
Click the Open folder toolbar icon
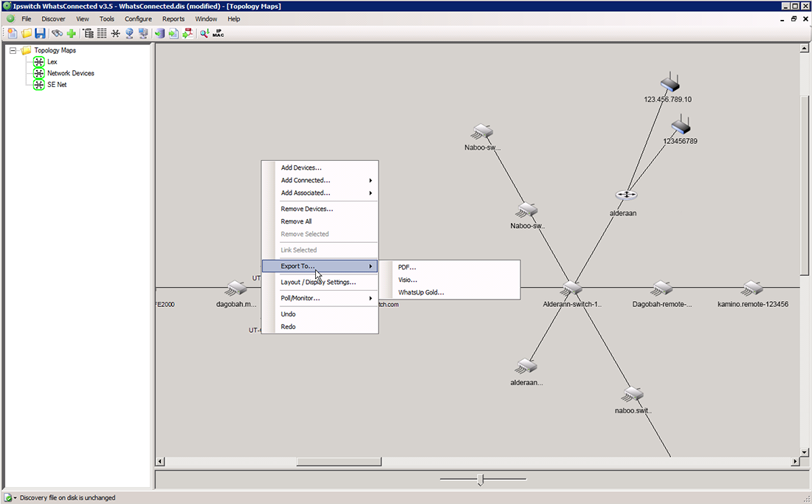(26, 34)
